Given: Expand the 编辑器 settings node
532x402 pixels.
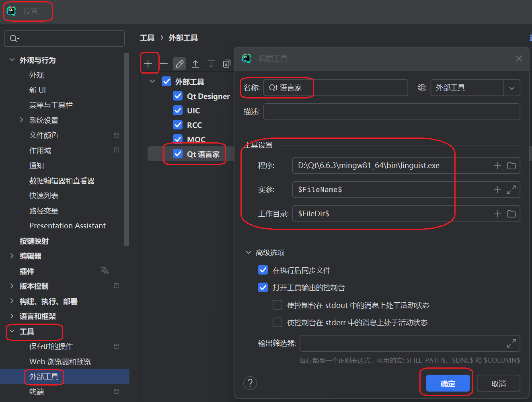Looking at the screenshot, I should point(12,256).
